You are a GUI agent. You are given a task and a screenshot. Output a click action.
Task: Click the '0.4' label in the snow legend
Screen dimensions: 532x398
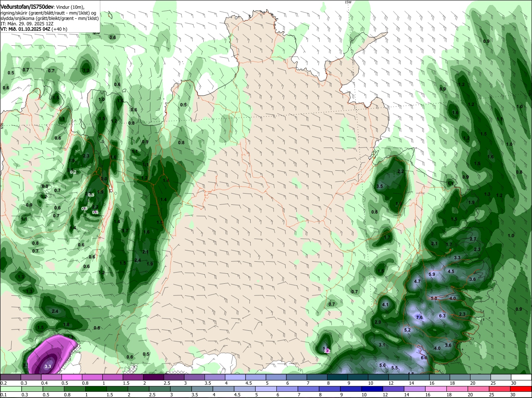[44, 383]
